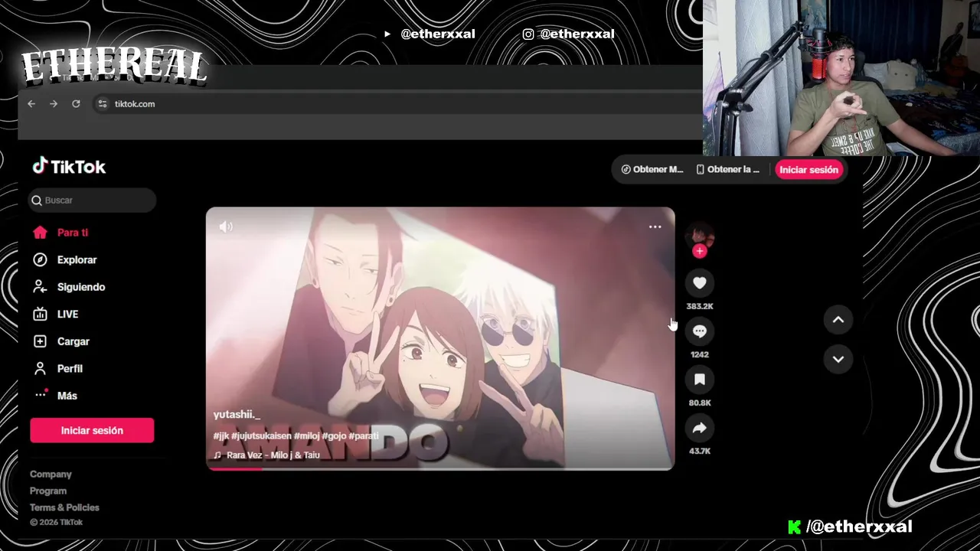Click top-right Iniciar sesión button
980x551 pixels.
808,170
